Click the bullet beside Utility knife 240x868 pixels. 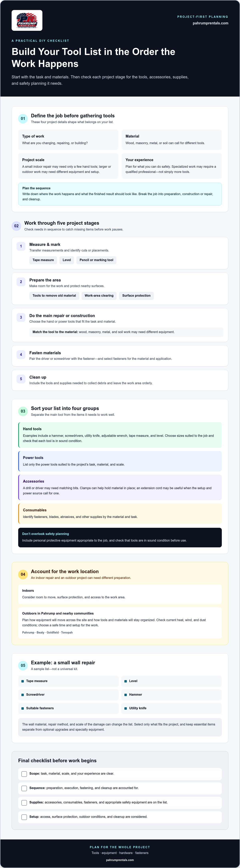[x=126, y=708]
